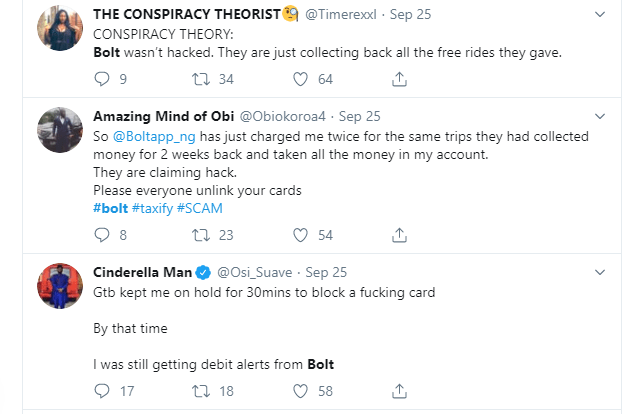
Task: Reply to Amazing Mind of Obi's tweet
Action: [x=99, y=235]
